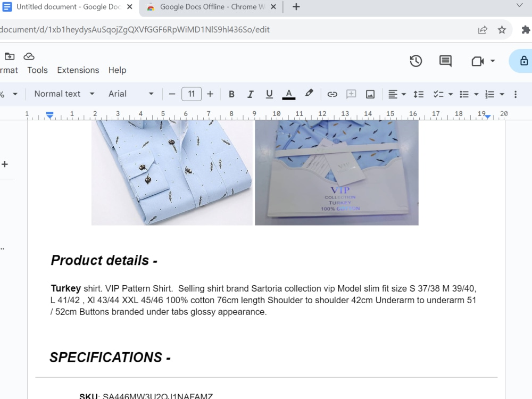Click the SPECIFICATIONS heading
This screenshot has width=532, height=399.
[110, 358]
